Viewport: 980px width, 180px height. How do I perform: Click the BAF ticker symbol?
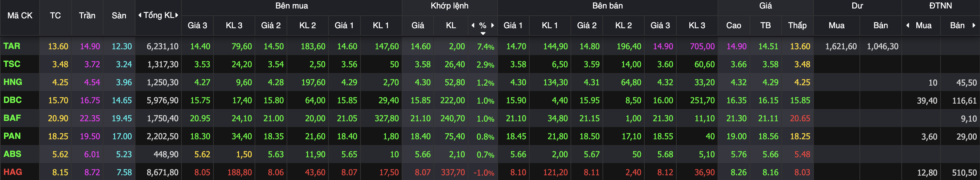click(12, 118)
